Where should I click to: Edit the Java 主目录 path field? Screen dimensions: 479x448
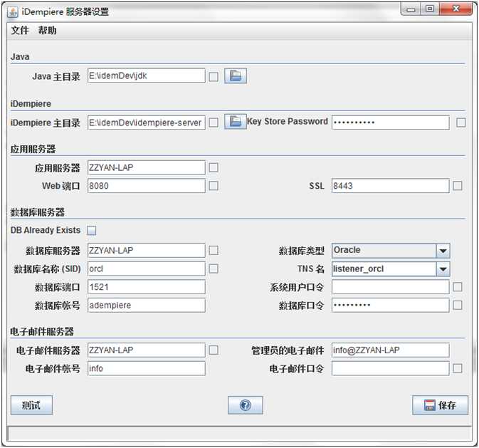[x=147, y=75]
